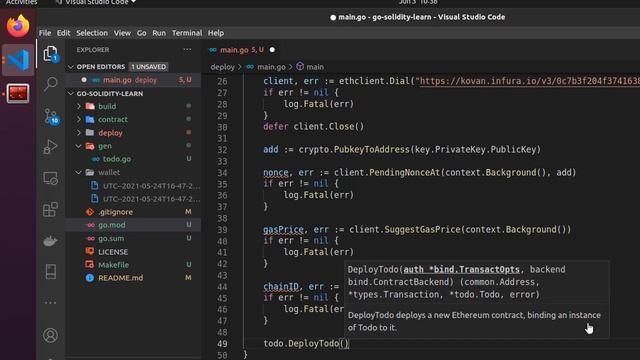Open the Accounts menu in activity bar
Viewport: 640px width, 360px height.
(x=50, y=336)
